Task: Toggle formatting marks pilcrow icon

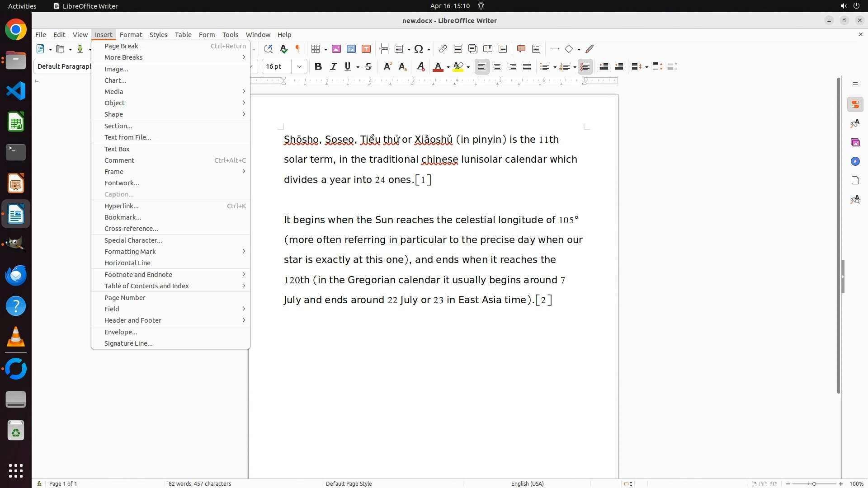Action: pyautogui.click(x=298, y=49)
